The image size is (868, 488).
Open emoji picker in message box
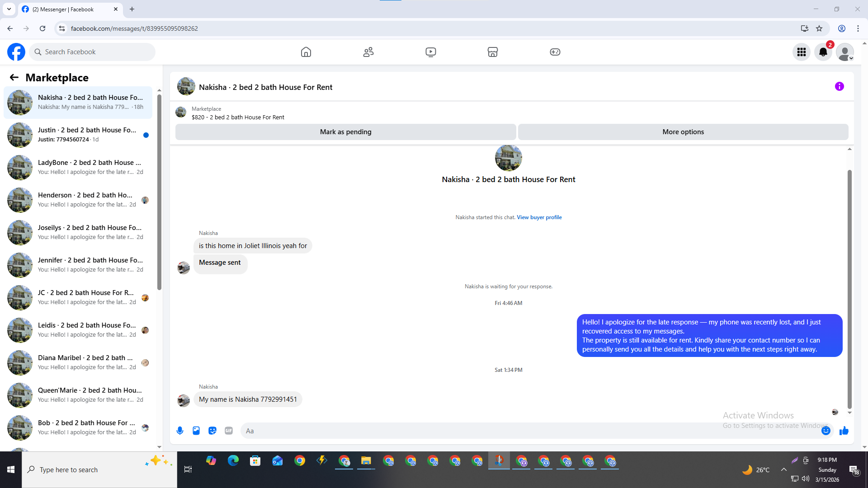[826, 431]
